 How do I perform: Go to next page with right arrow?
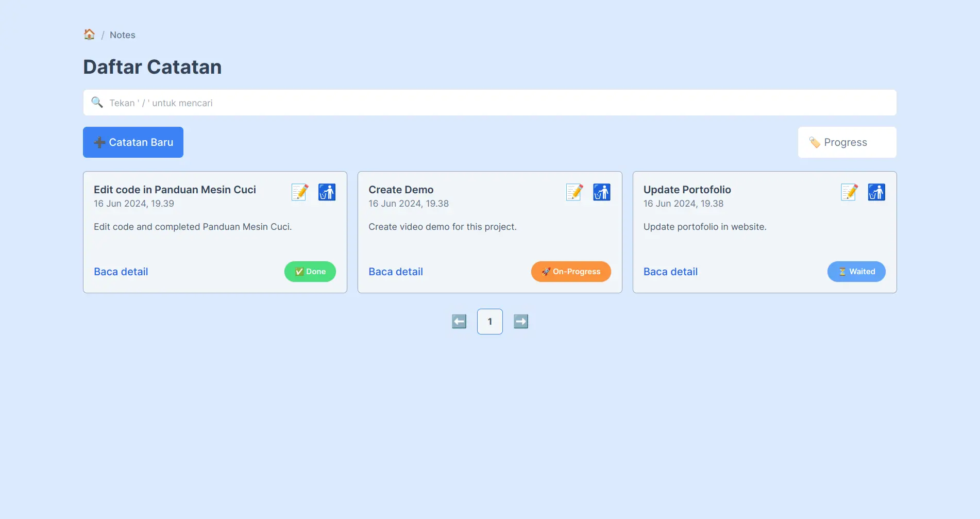pyautogui.click(x=521, y=322)
